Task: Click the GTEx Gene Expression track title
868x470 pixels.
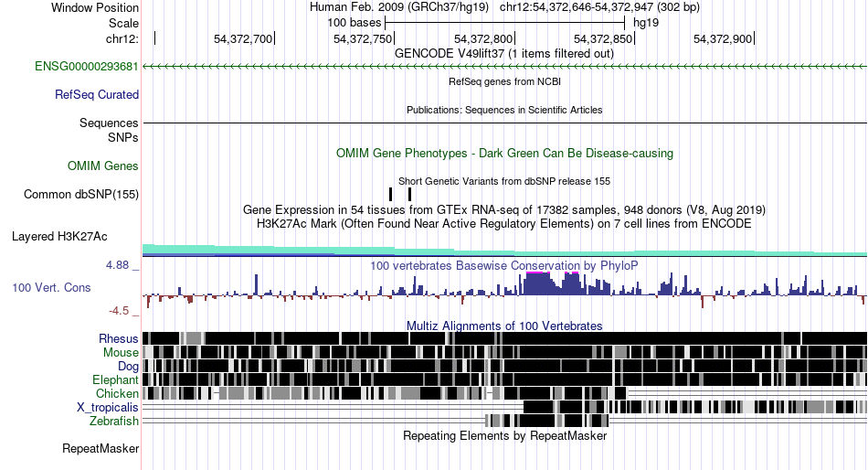Action: click(504, 210)
